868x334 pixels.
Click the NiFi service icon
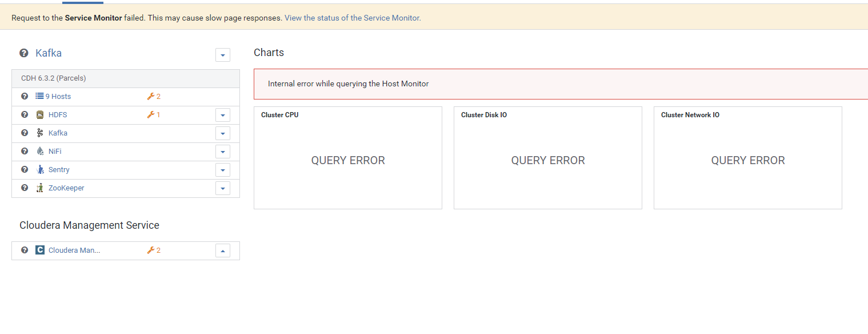pyautogui.click(x=39, y=151)
